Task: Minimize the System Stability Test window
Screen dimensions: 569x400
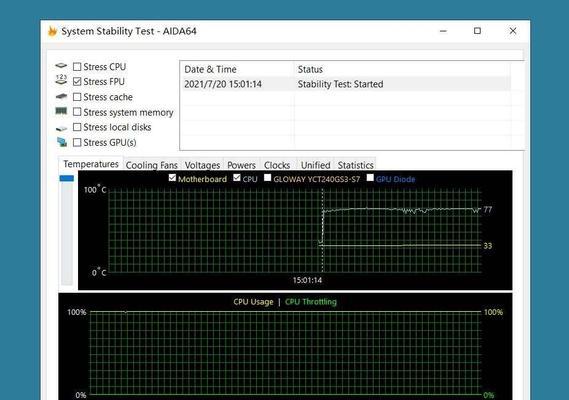Action: [x=443, y=31]
